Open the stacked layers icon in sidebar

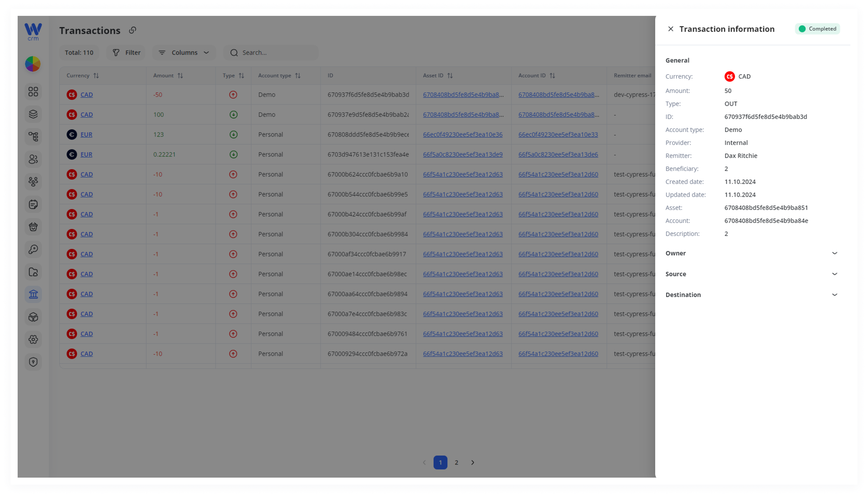tap(33, 114)
